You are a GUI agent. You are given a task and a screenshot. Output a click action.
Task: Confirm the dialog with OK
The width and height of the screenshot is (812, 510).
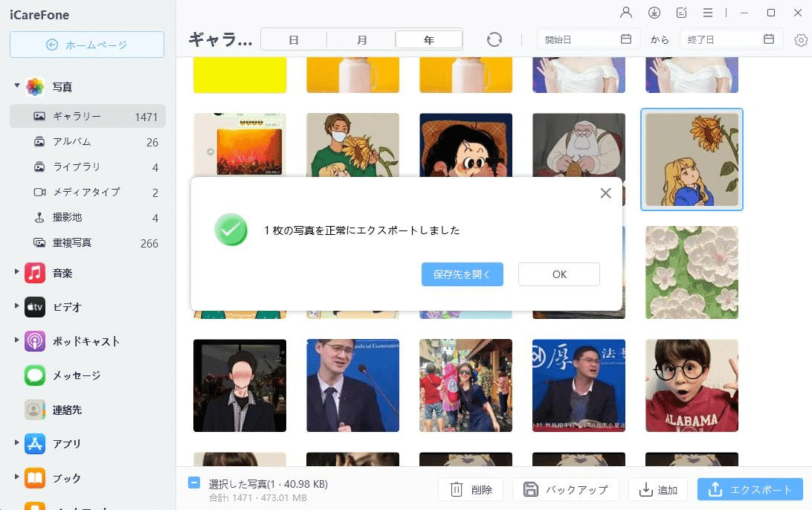559,274
